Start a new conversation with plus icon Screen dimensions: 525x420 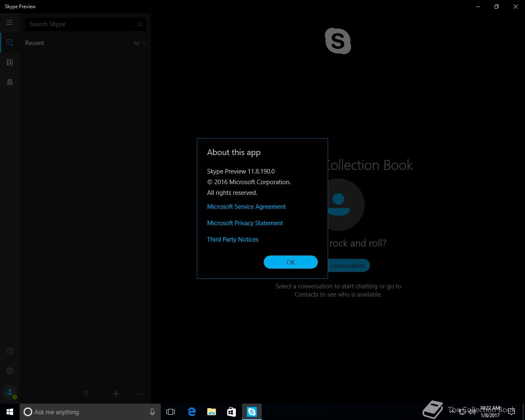click(x=116, y=394)
